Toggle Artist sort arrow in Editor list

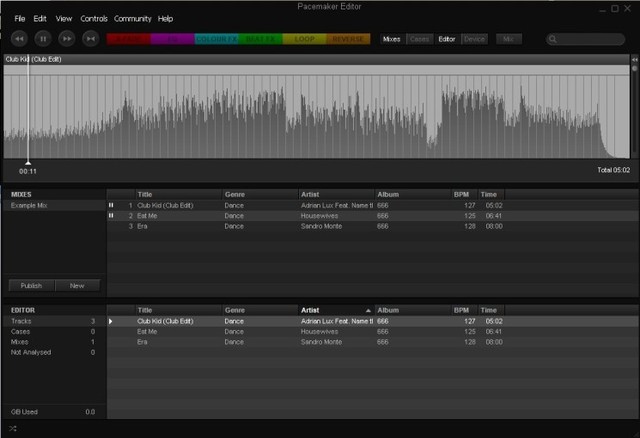(x=368, y=311)
